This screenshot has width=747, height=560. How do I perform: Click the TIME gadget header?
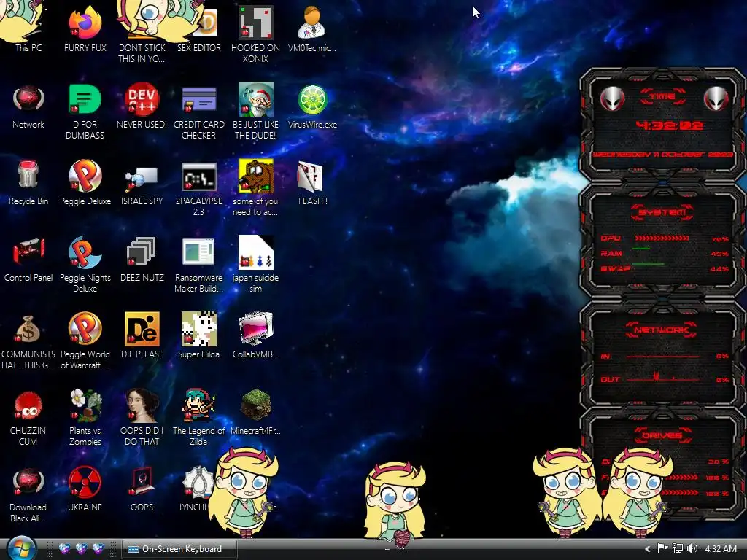[662, 97]
